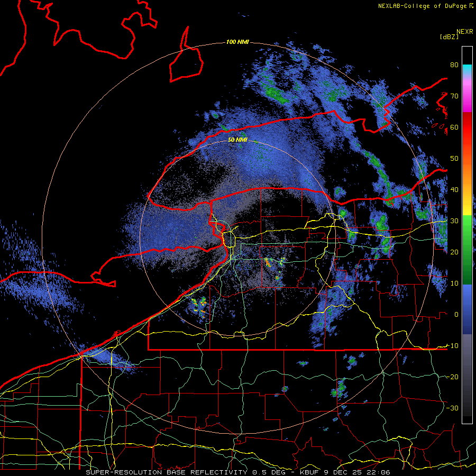Screen dimensions: 476x476
Task: Click the 100 NMI range ring label
Action: [237, 42]
